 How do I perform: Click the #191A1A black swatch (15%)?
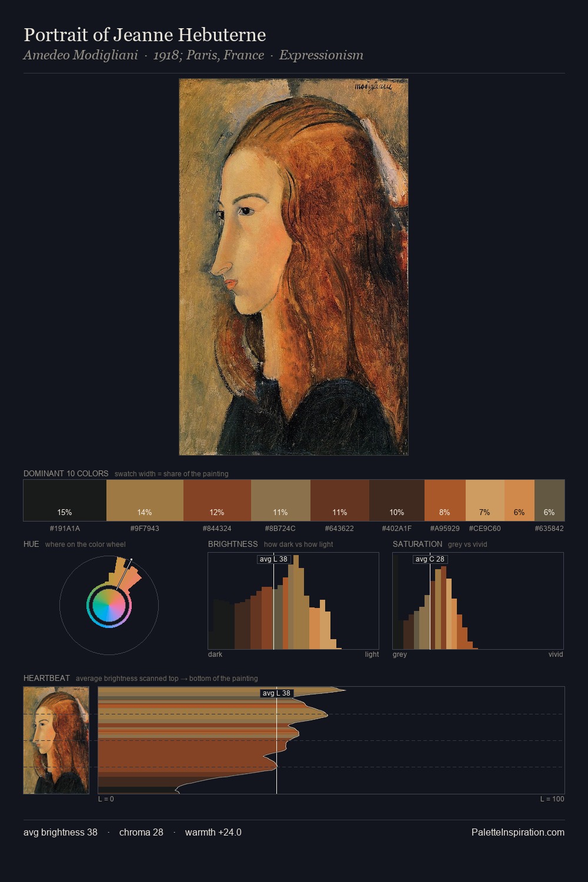click(x=65, y=500)
